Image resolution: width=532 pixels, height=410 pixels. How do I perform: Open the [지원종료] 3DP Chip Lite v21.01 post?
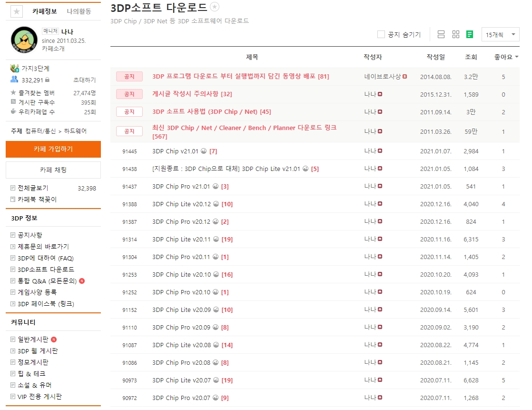tap(226, 169)
